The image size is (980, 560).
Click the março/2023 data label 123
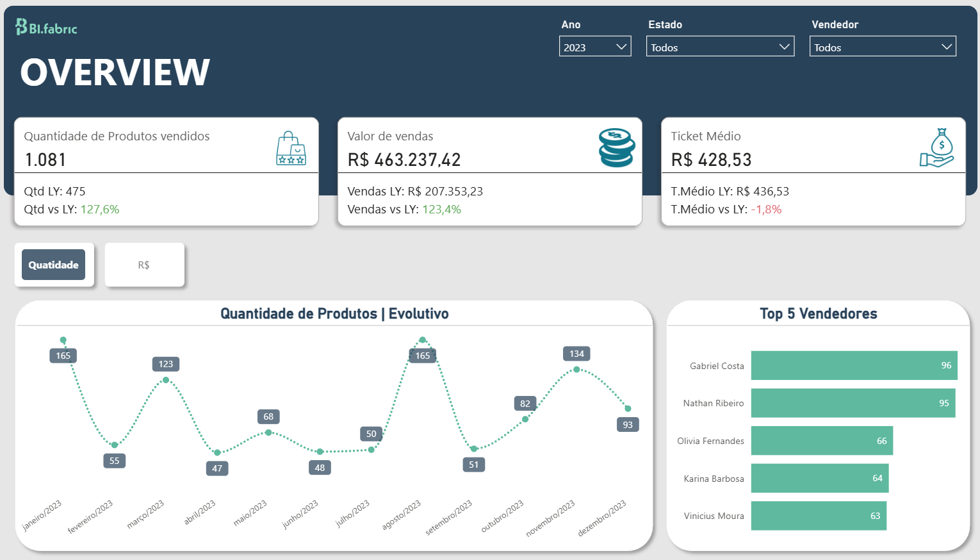[166, 364]
